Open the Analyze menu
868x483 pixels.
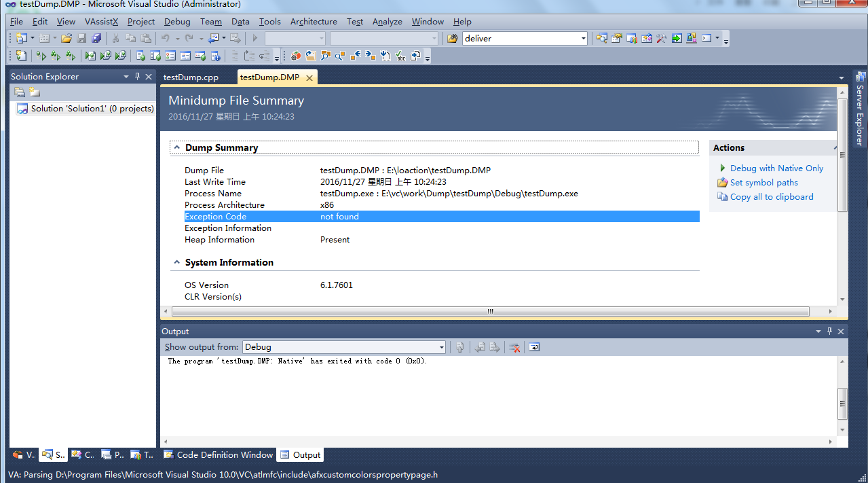[x=388, y=22]
